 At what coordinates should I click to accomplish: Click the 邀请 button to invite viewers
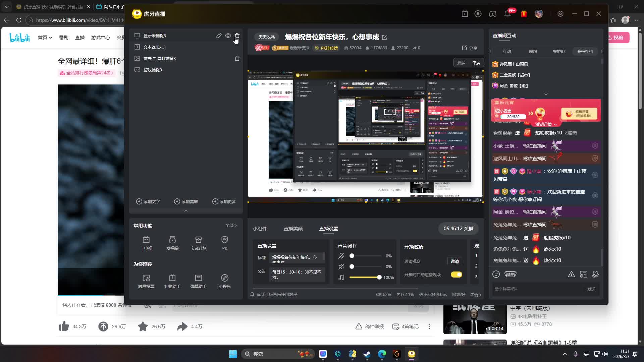(x=454, y=261)
